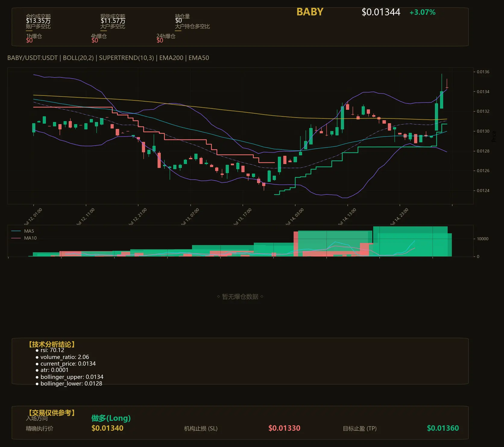The height and width of the screenshot is (447, 504).
Task: Select the 合约成交额 label
Action: click(38, 16)
